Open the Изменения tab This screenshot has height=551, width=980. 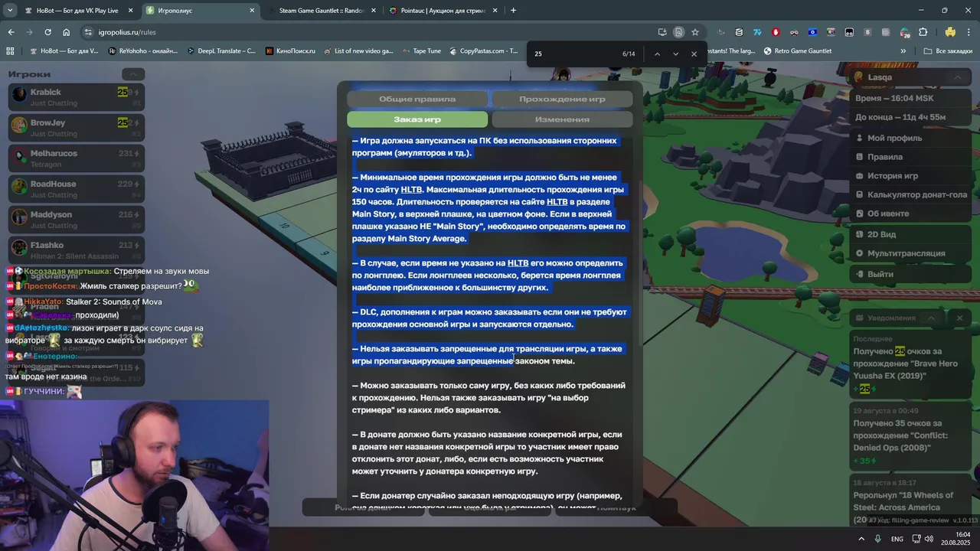(x=562, y=119)
